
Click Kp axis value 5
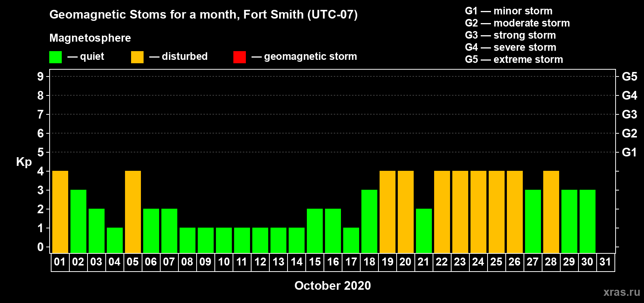pos(41,152)
